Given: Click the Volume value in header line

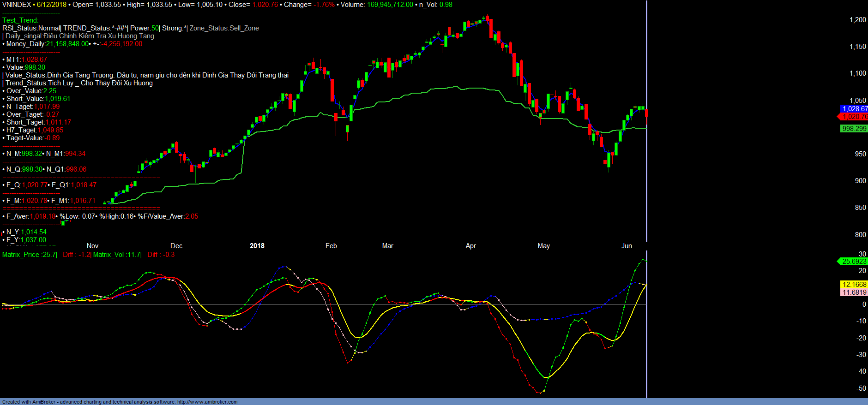Looking at the screenshot, I should [x=390, y=5].
